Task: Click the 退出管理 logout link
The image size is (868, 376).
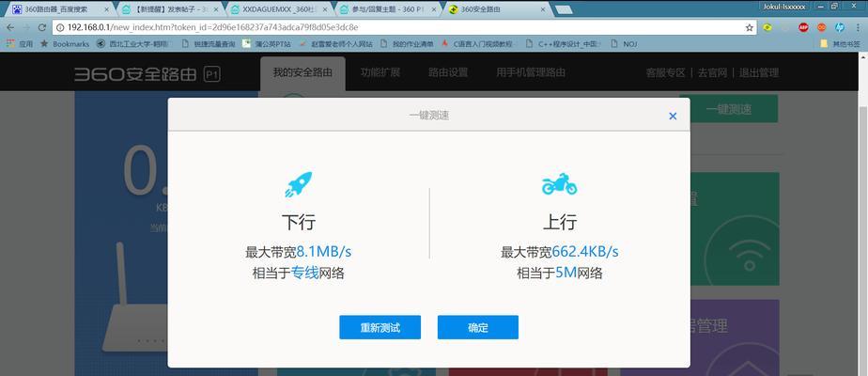Action: (x=759, y=72)
